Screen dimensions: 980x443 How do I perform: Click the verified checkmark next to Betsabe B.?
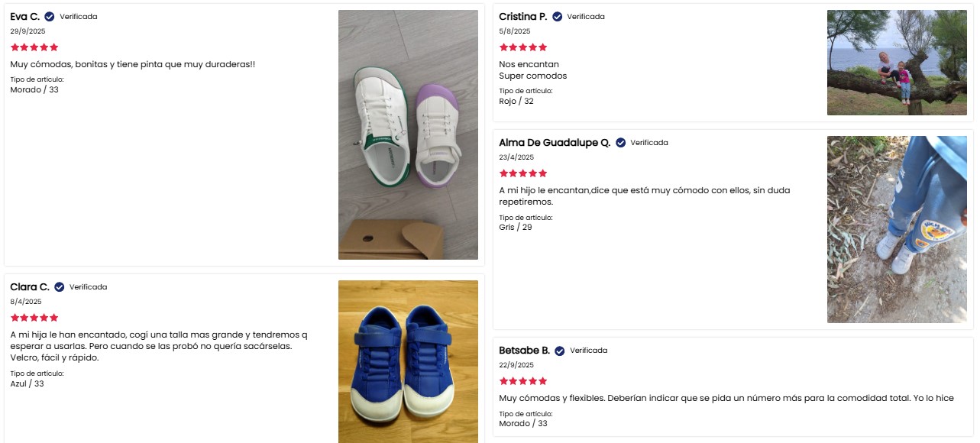pos(560,351)
